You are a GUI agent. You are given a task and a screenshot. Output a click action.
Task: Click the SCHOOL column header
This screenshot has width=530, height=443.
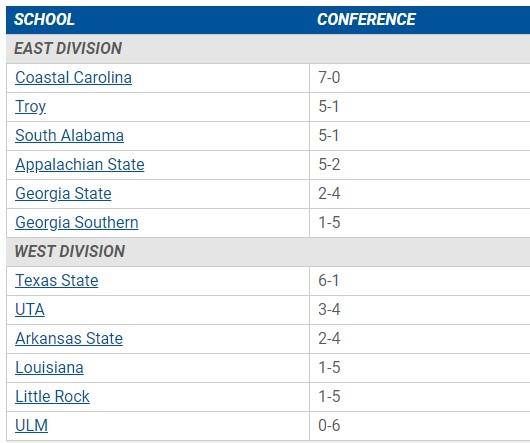pos(44,20)
